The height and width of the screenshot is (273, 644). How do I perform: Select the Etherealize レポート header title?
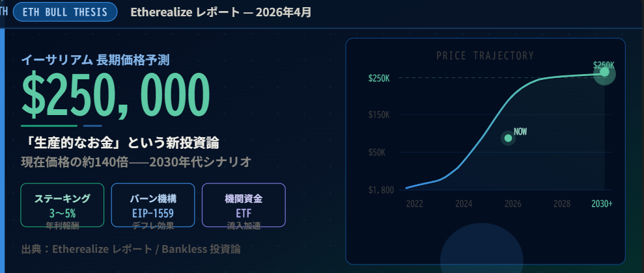coord(221,12)
